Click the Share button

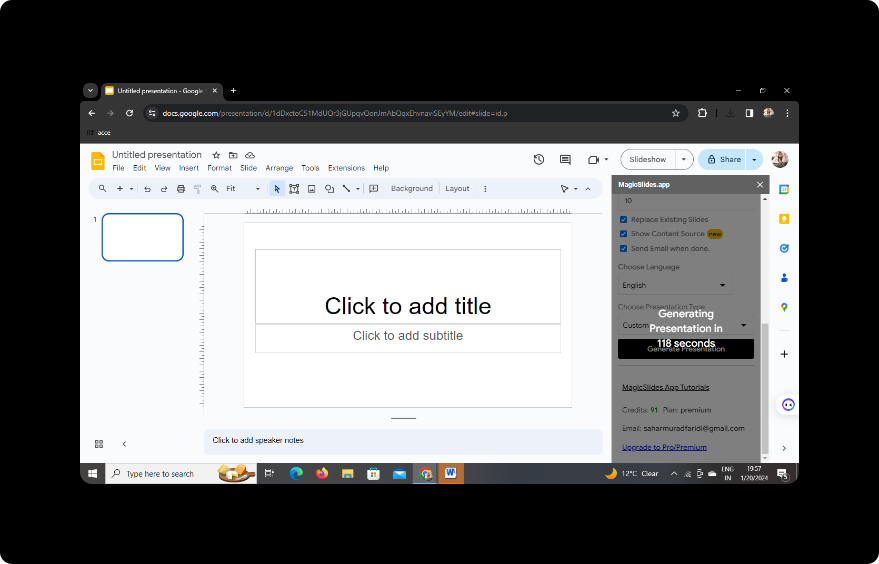(x=723, y=160)
